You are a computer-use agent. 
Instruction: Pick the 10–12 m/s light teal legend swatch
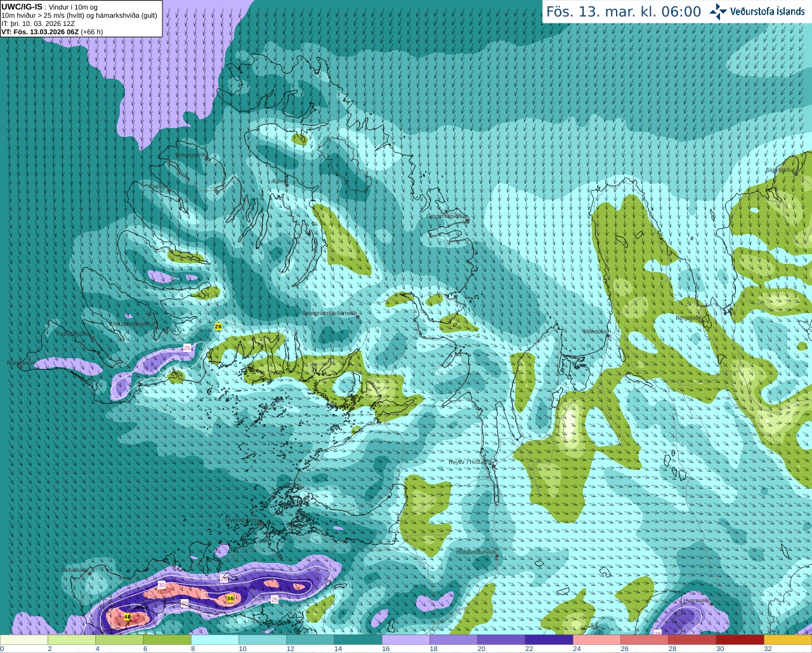point(263,640)
